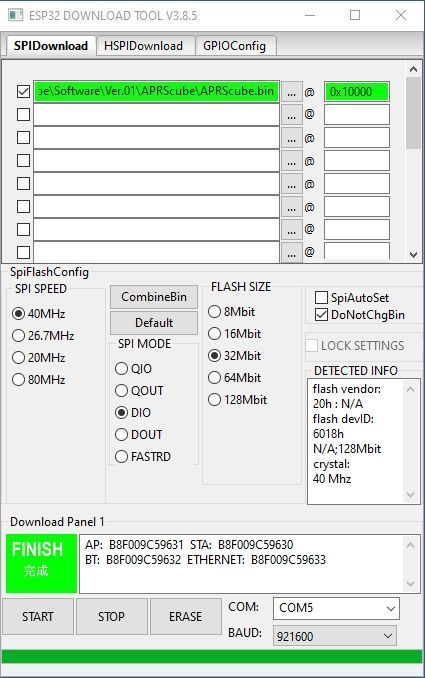The width and height of the screenshot is (425, 678).
Task: Toggle the DoNotChgBin checkbox
Action: coord(321,315)
